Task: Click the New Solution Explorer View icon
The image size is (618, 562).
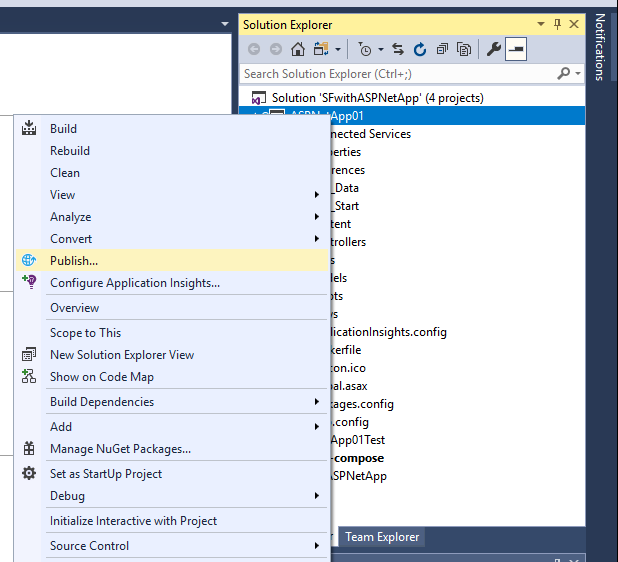Action: point(29,354)
